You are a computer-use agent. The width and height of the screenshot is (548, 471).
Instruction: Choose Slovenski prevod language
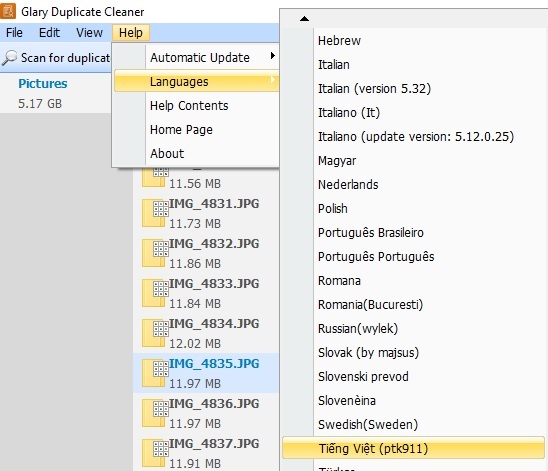[x=413, y=377]
